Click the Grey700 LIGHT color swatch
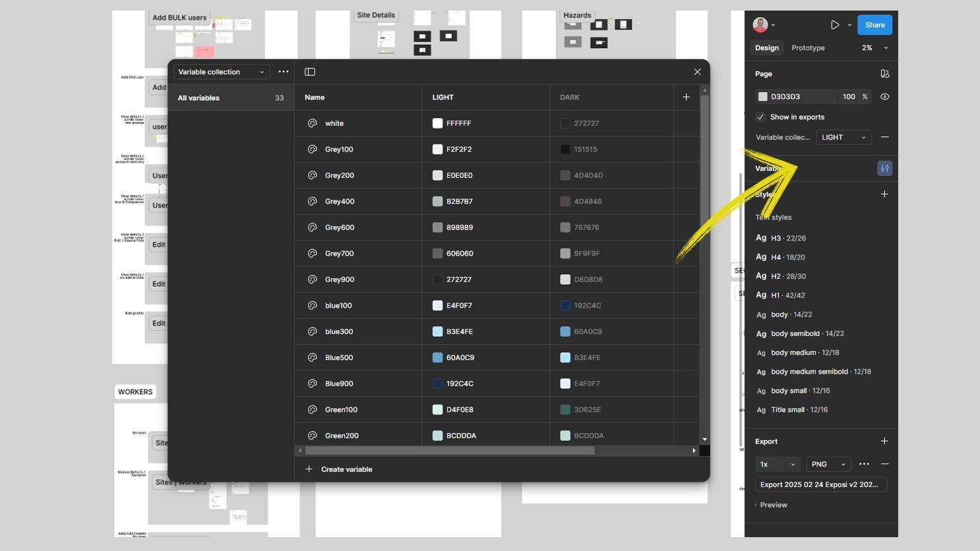Screen dimensions: 980x551 (437, 253)
